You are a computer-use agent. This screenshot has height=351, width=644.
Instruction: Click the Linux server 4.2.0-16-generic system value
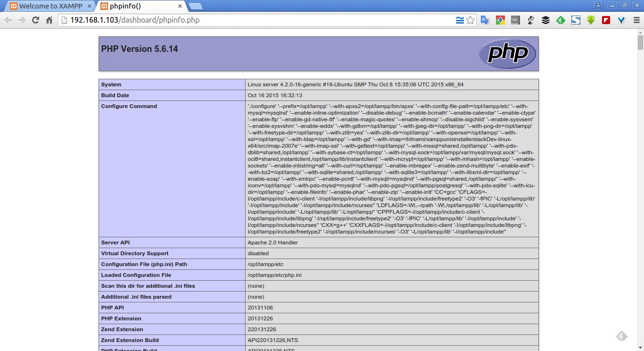coord(355,84)
